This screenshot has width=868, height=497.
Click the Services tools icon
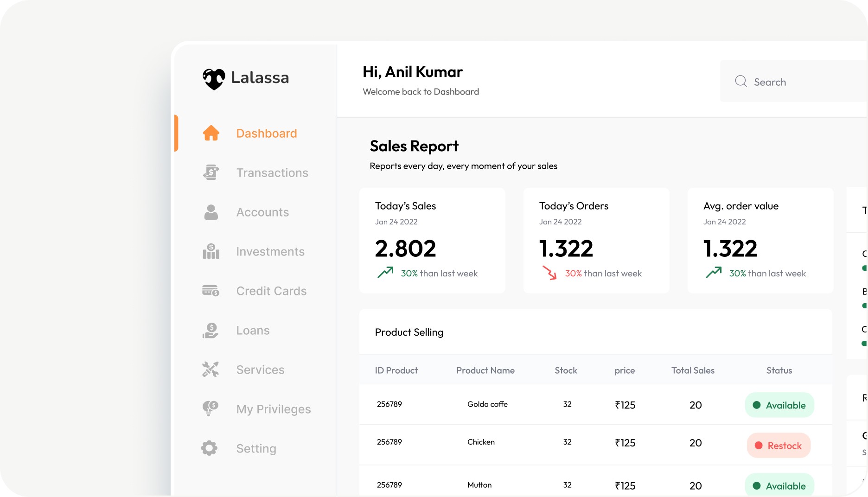[211, 370]
